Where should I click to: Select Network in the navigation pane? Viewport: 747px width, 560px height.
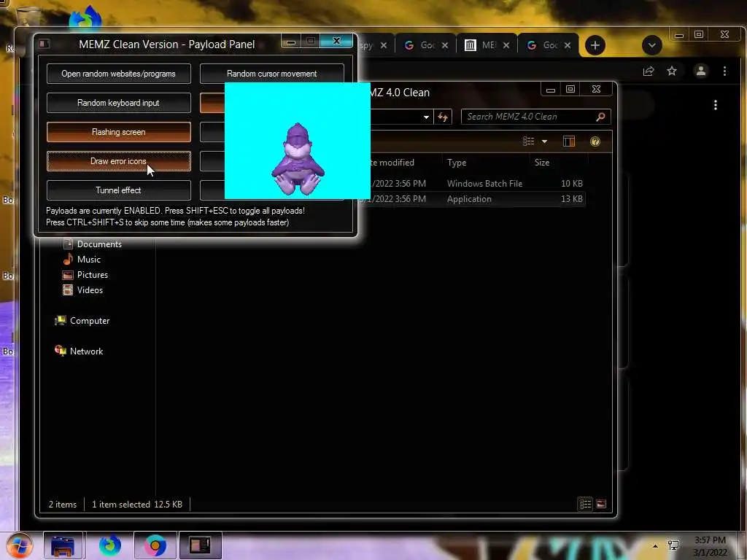point(86,351)
